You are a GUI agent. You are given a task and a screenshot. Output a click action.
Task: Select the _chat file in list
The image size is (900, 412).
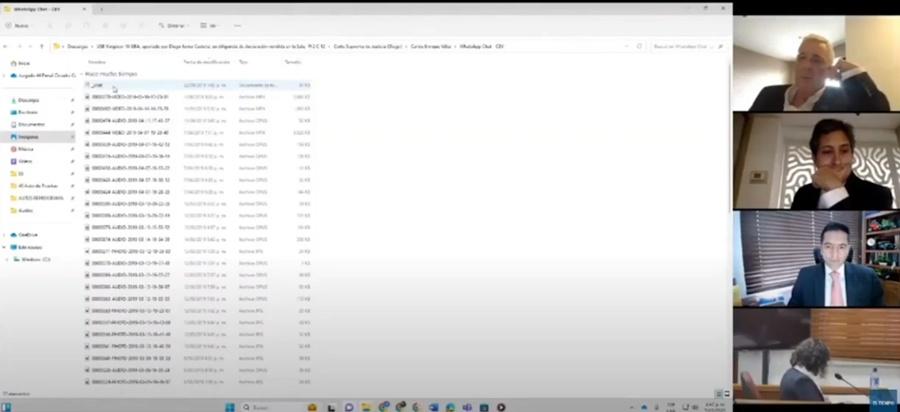(97, 86)
